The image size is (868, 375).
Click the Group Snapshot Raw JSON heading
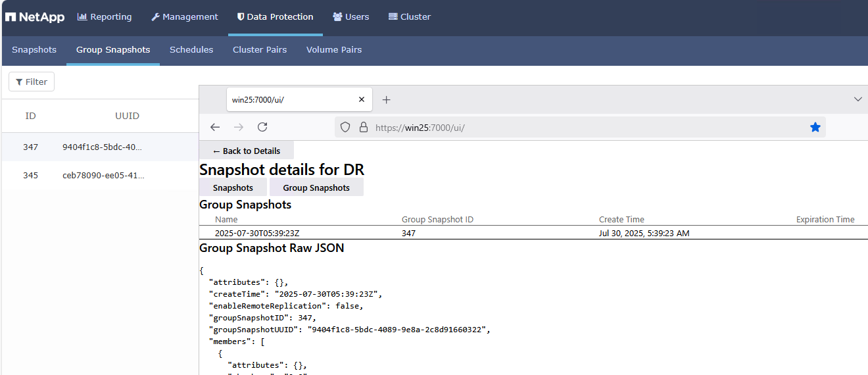(272, 248)
